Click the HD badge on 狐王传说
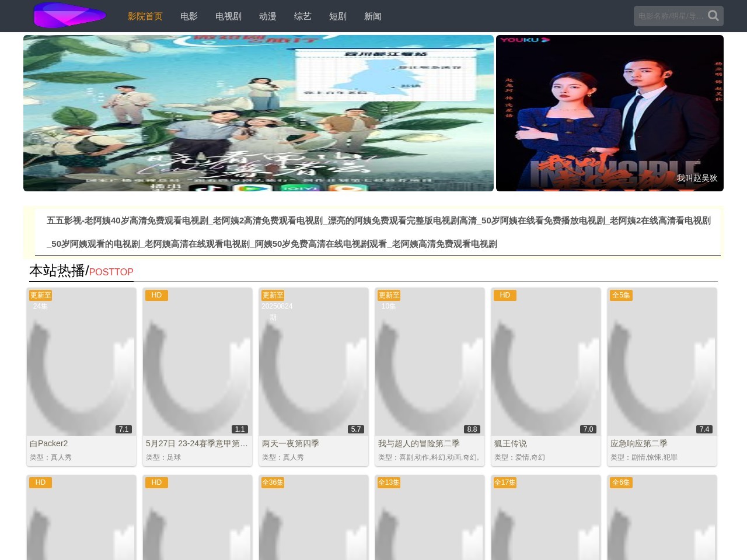The height and width of the screenshot is (560, 747). (505, 295)
